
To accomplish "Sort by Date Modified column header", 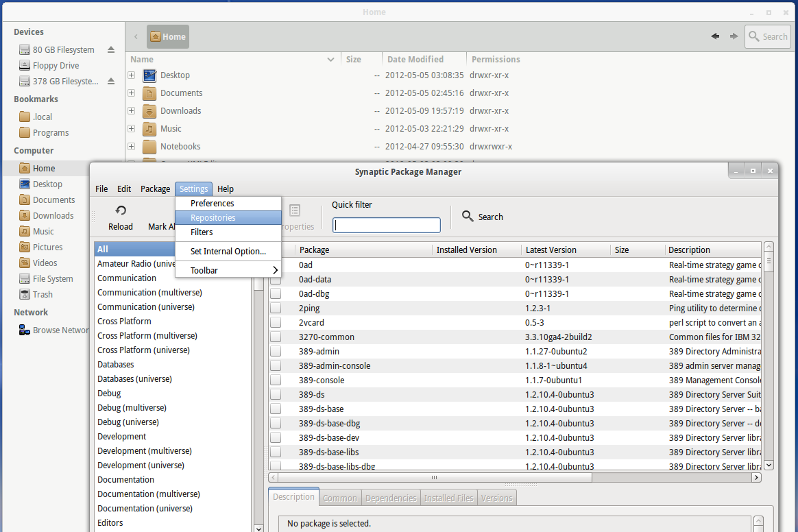I will click(424, 60).
